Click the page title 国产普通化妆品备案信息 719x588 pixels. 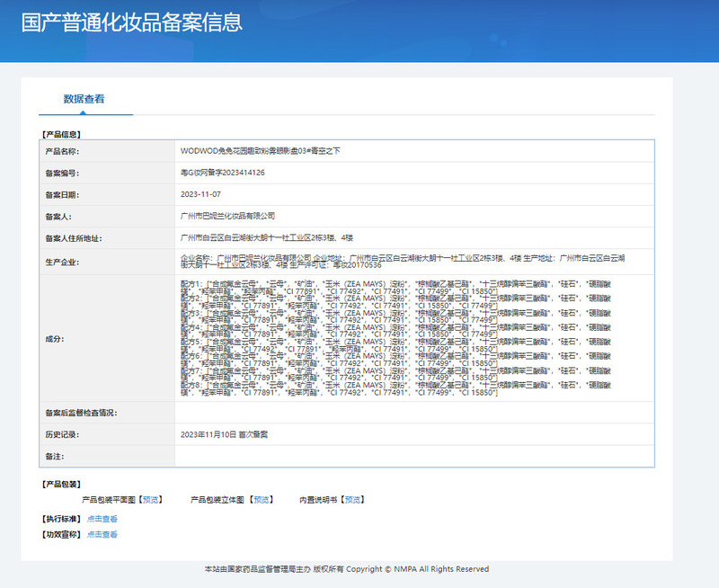pos(131,22)
